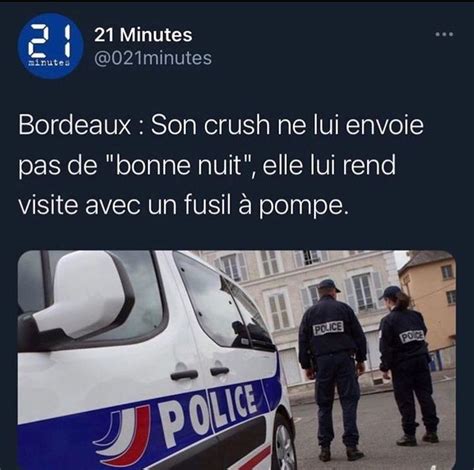Open the tweet's police photo
The height and width of the screenshot is (470, 474).
pyautogui.click(x=237, y=360)
